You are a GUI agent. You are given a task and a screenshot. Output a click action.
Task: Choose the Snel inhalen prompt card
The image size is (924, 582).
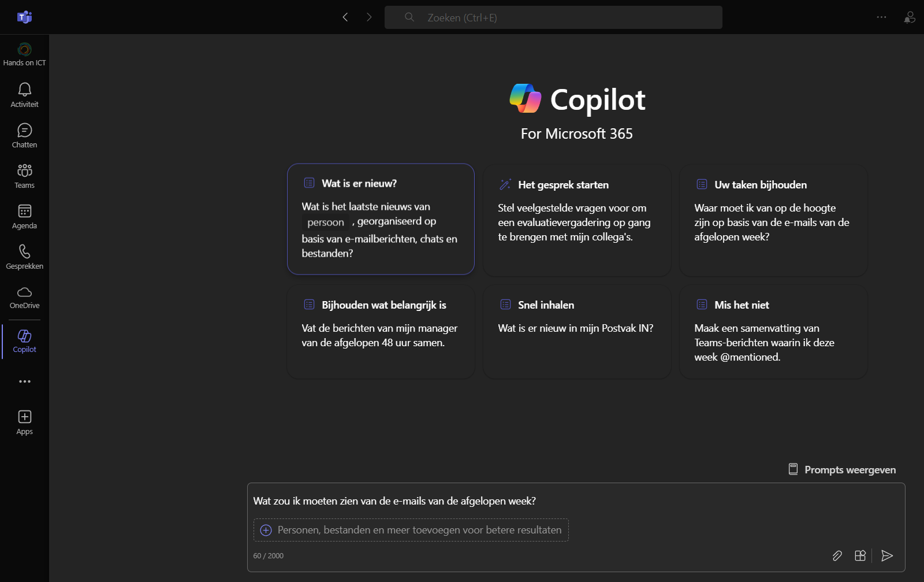(577, 332)
